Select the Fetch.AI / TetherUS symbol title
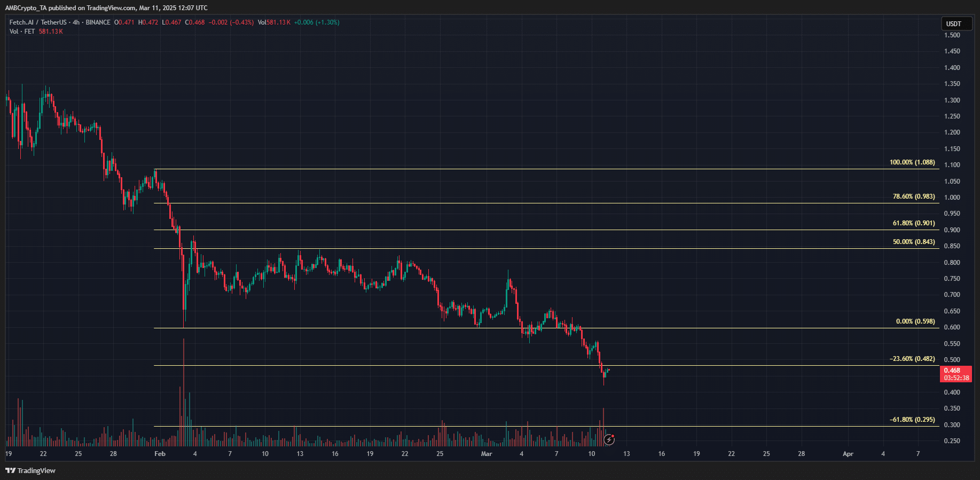The height and width of the screenshot is (480, 980). click(38, 22)
